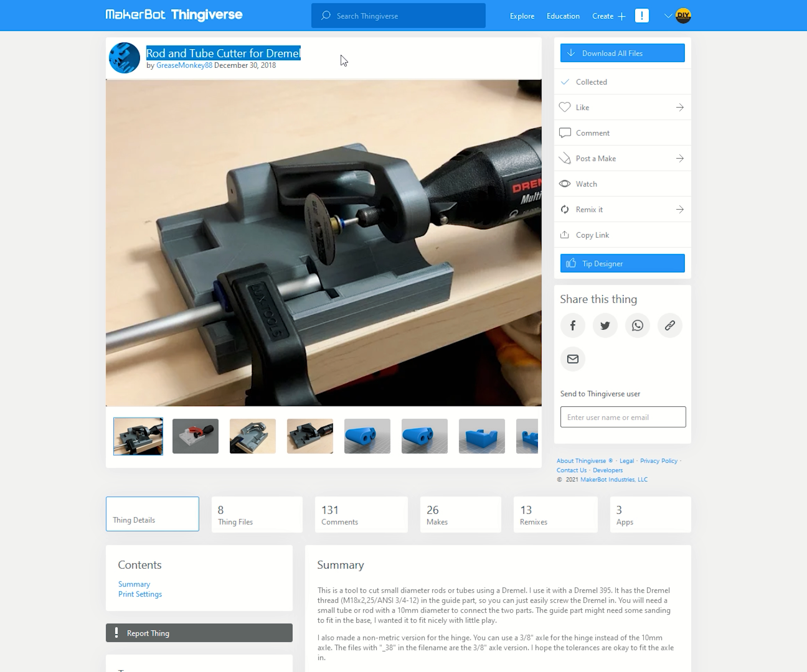Click the Tip Designer thumbs-up icon
Screen dimensions: 807x672
pyautogui.click(x=571, y=263)
